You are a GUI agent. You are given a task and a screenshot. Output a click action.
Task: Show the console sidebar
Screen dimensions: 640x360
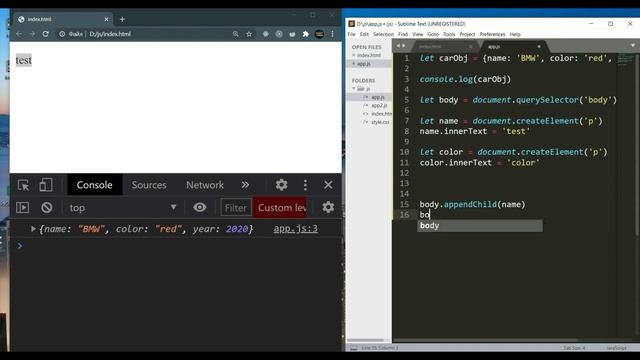point(22,208)
